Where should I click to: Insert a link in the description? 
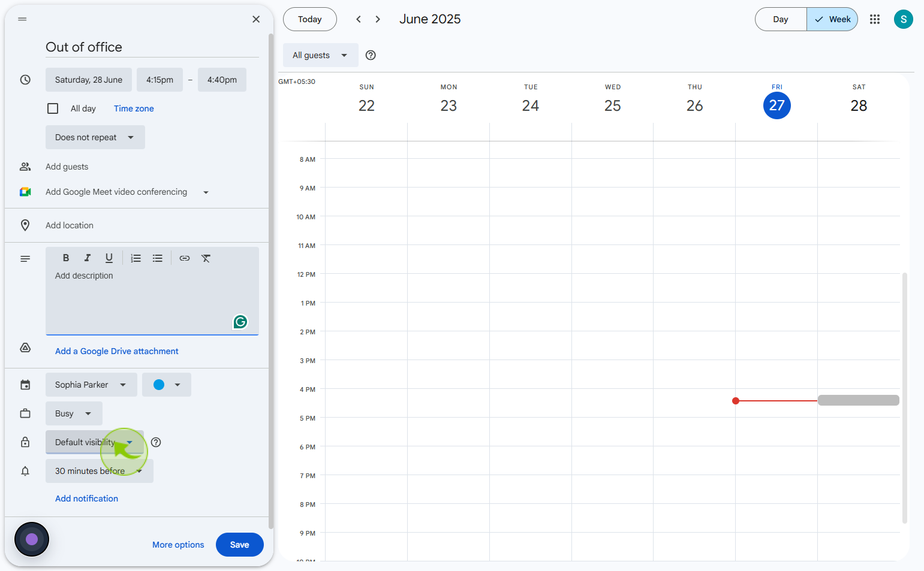click(185, 258)
